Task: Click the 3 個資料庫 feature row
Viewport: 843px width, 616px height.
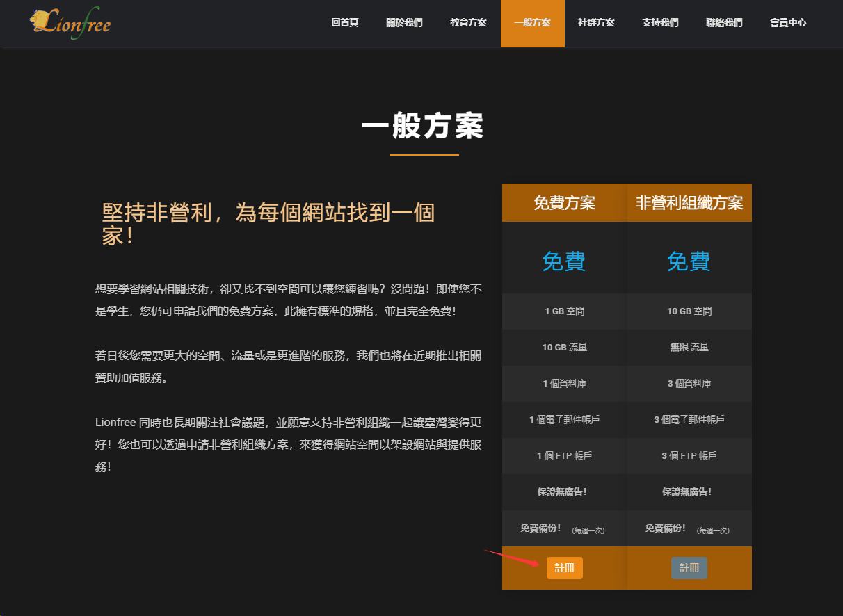Action: tap(689, 384)
